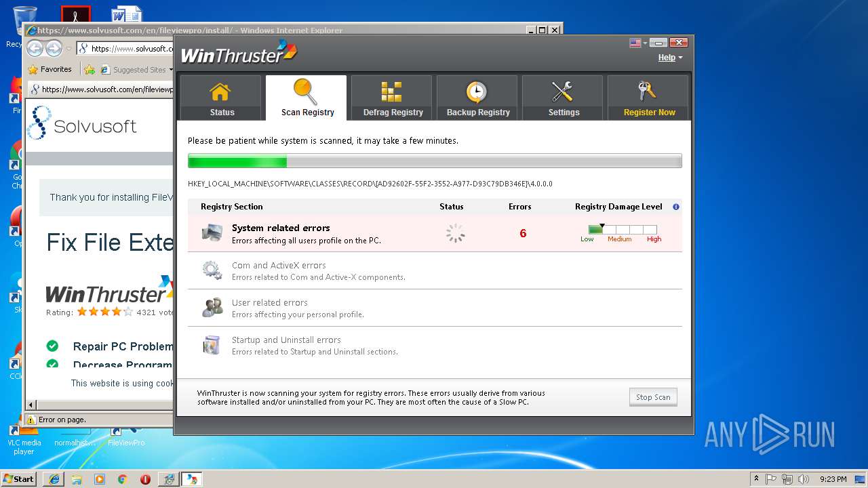Click the Registry Damage Level gauge
868x488 pixels.
pyautogui.click(x=623, y=230)
